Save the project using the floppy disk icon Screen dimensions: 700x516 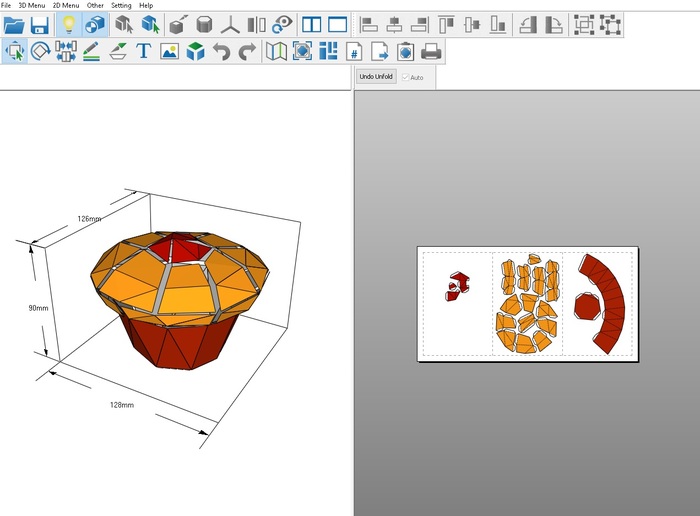click(39, 24)
